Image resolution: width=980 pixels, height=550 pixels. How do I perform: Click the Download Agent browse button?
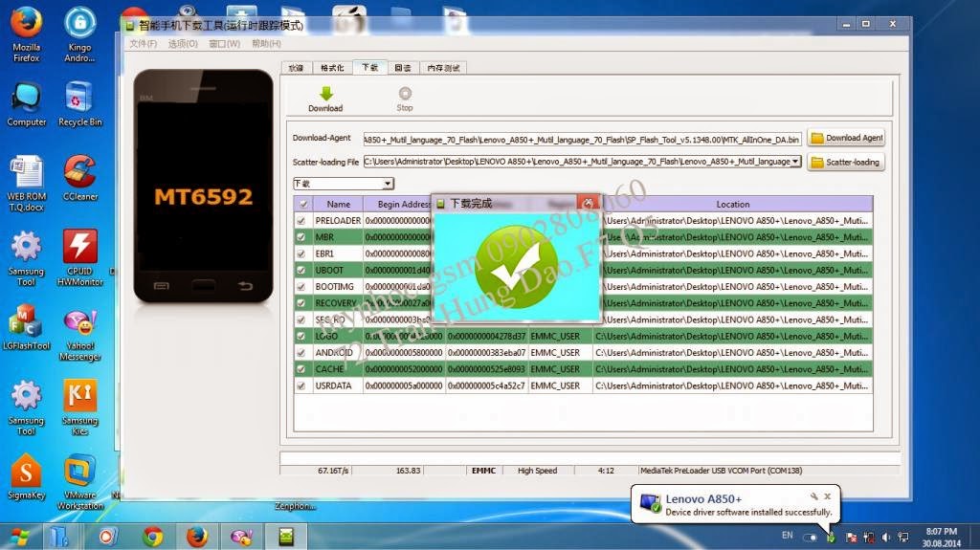point(847,138)
